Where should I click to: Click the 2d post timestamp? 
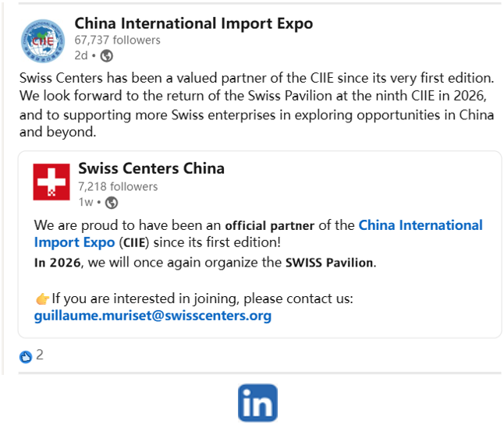tap(81, 55)
